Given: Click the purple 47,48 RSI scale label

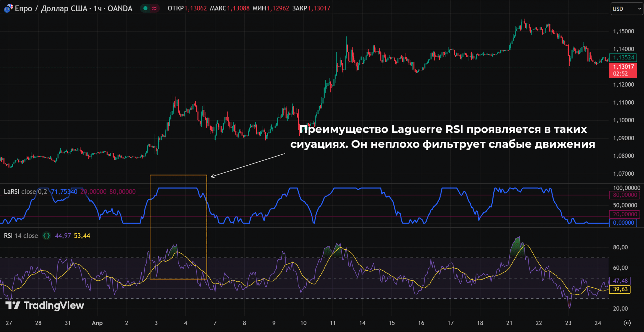Looking at the screenshot, I should pos(620,281).
